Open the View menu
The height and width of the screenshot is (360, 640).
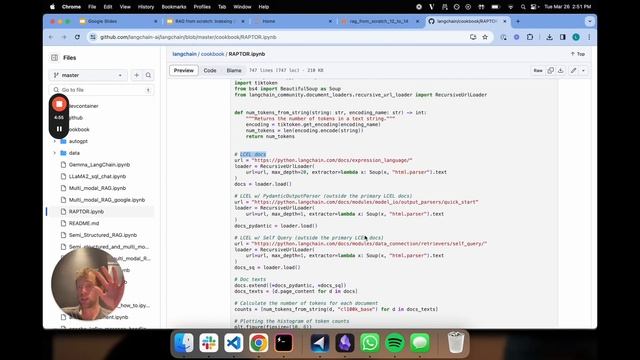125,7
